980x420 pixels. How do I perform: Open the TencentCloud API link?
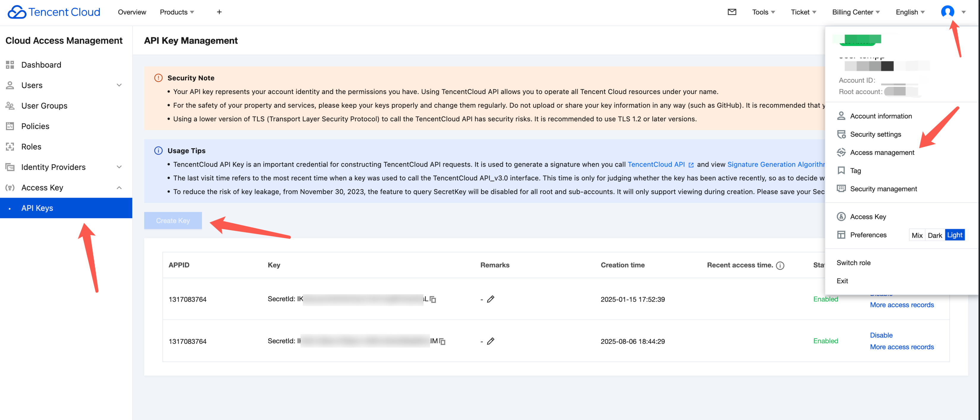point(656,164)
